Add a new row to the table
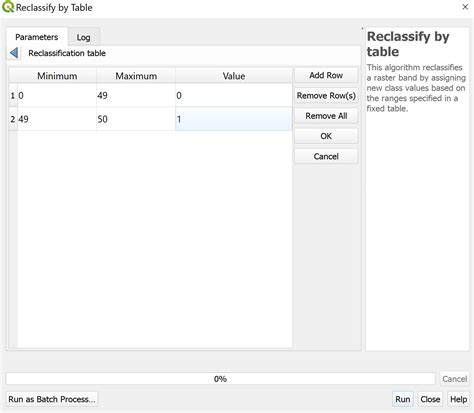474x413 pixels. [x=326, y=75]
